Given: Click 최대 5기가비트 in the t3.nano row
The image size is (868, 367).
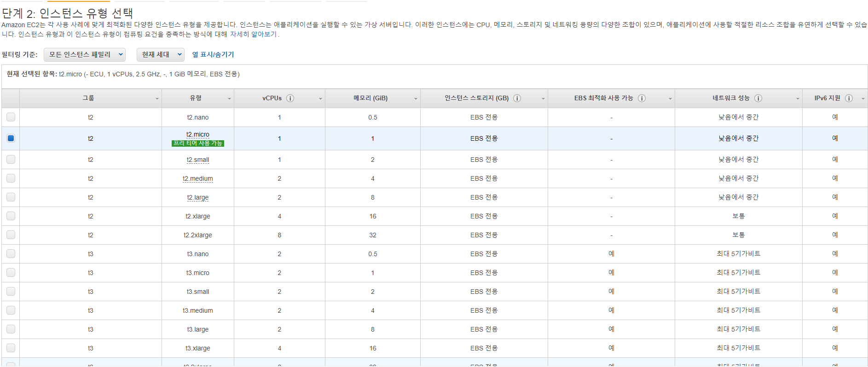Looking at the screenshot, I should point(738,253).
